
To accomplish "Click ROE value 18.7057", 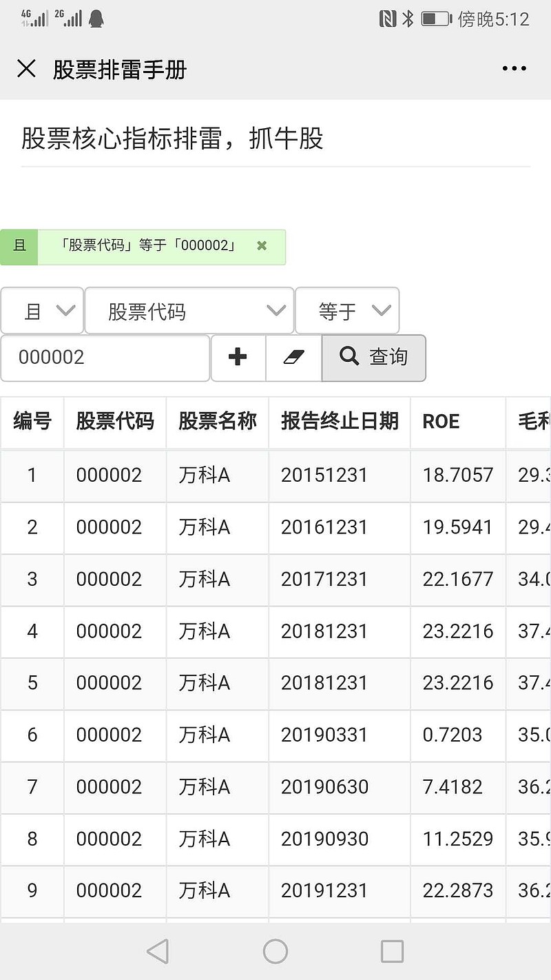I will click(x=458, y=475).
